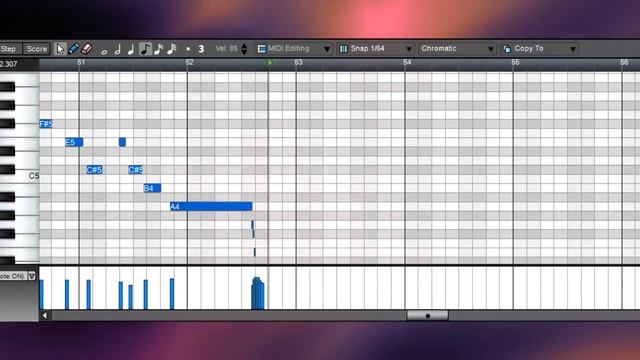Click the 2.307 position readout
Image resolution: width=640 pixels, height=360 pixels.
9,64
